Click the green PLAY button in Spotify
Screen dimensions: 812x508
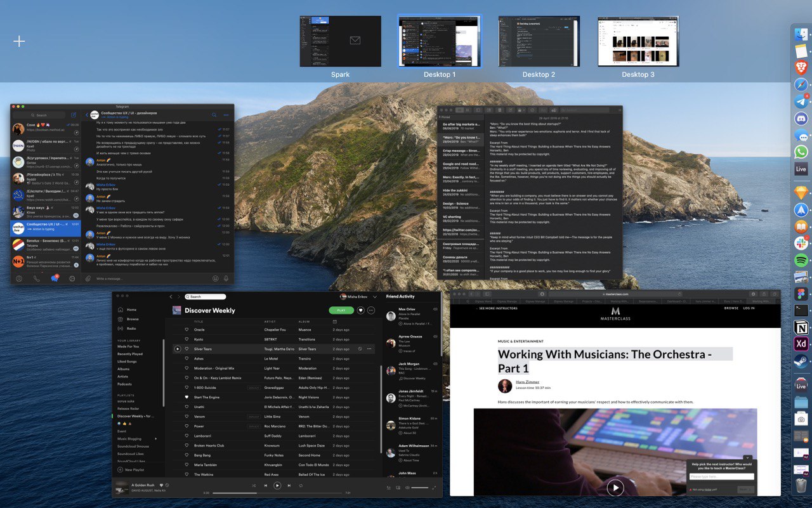click(x=341, y=311)
